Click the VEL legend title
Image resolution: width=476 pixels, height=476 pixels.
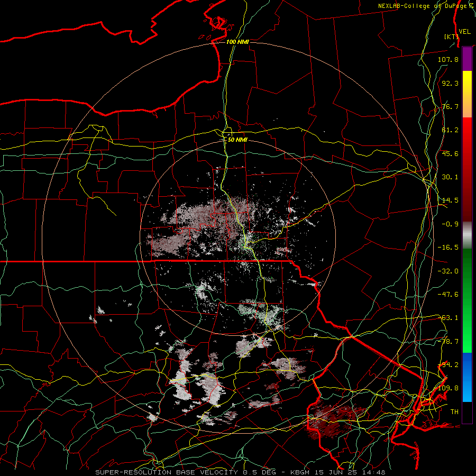pyautogui.click(x=464, y=32)
